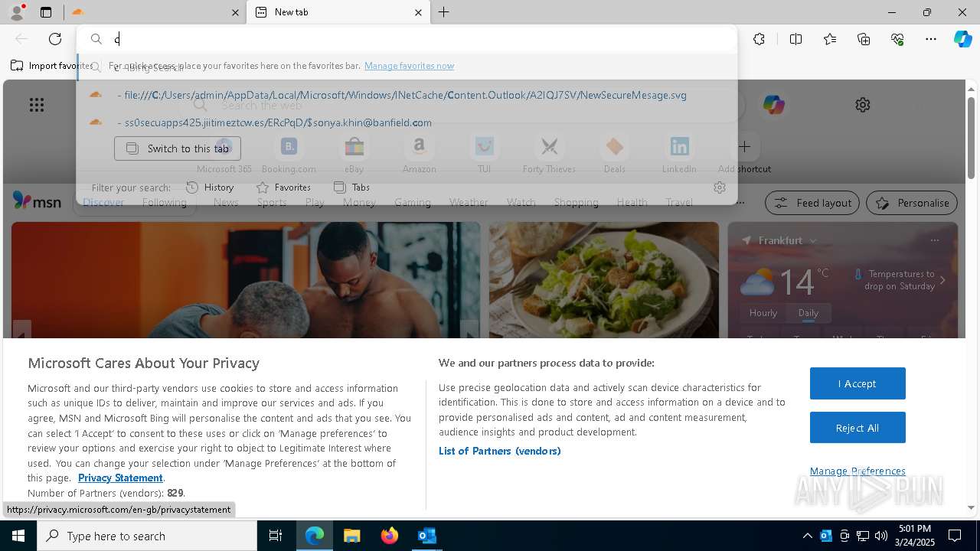The image size is (980, 551).
Task: Open address bar search settings gear
Action: tap(720, 187)
